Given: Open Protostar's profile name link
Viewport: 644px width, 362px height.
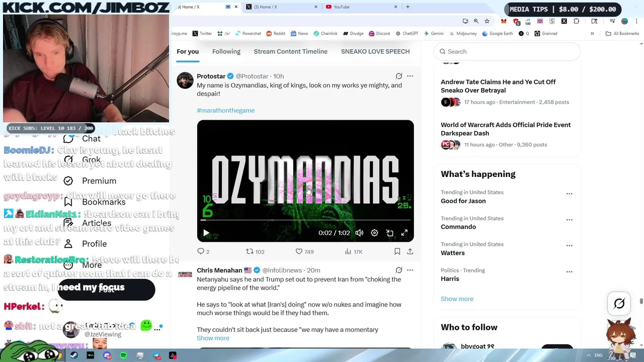Looking at the screenshot, I should click(x=211, y=76).
